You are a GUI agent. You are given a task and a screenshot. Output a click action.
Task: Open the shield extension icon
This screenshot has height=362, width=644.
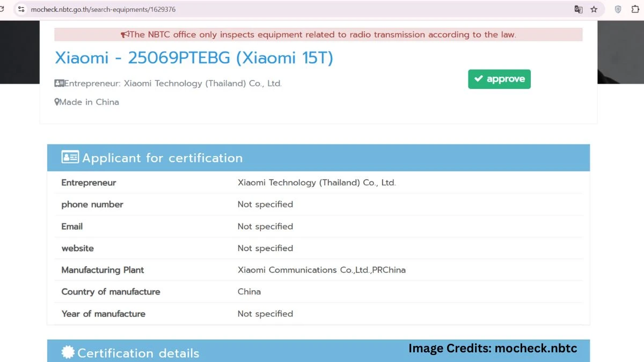point(618,9)
